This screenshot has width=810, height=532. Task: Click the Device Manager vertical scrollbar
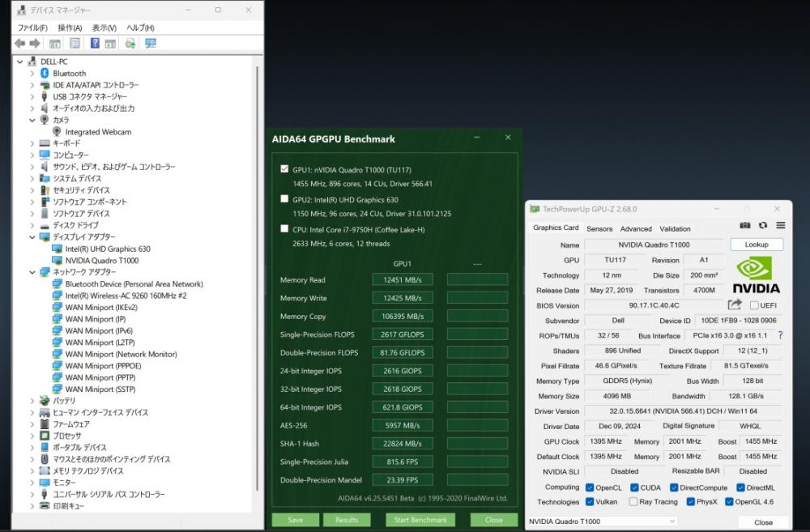pos(258,279)
